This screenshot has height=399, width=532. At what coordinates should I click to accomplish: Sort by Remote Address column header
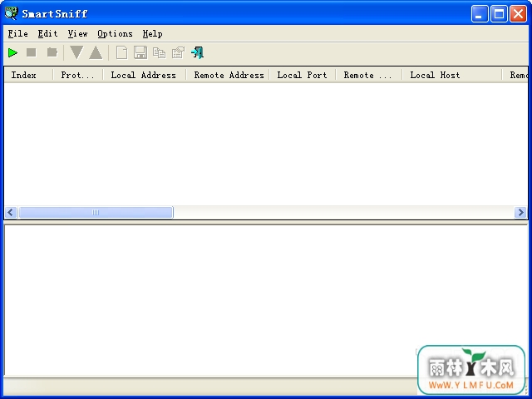pos(228,75)
